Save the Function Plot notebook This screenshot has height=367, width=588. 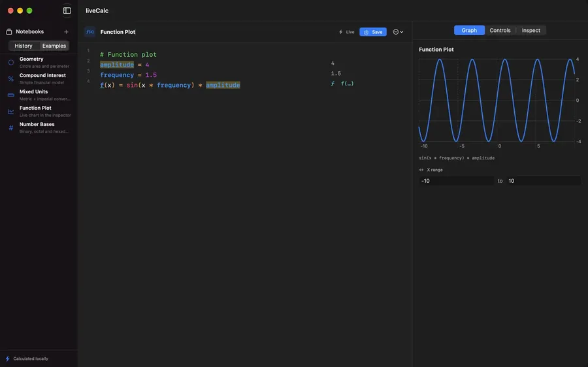(373, 32)
